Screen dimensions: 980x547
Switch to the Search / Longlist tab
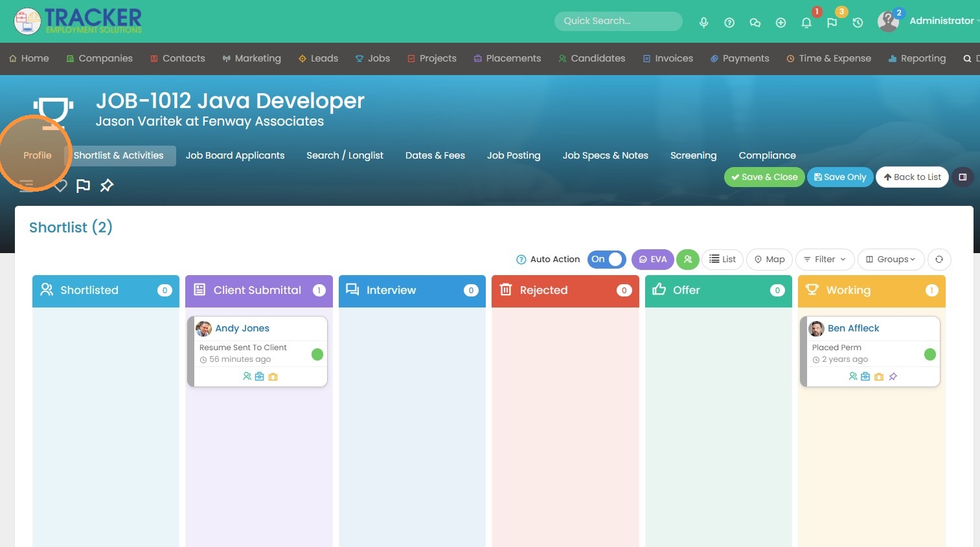(x=345, y=155)
